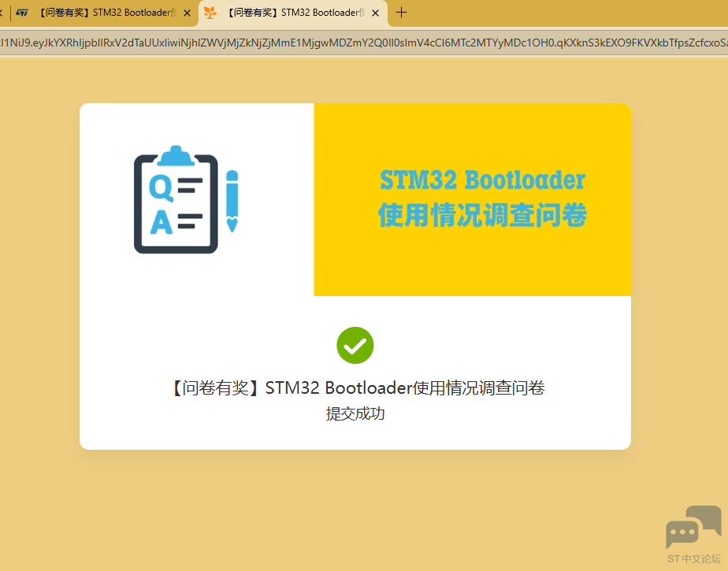Close the active survey tab
728x571 pixels.
375,13
